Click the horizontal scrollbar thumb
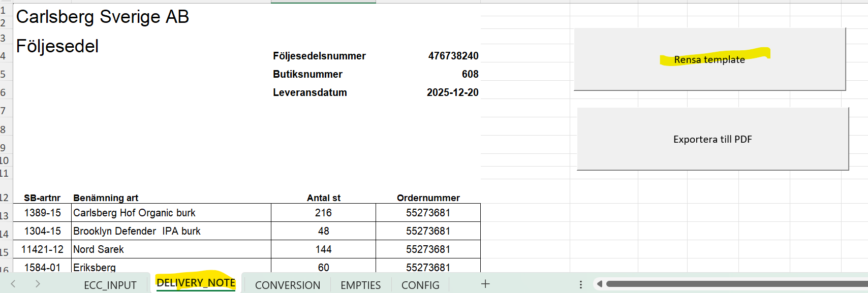Image resolution: width=868 pixels, height=293 pixels. point(736,284)
